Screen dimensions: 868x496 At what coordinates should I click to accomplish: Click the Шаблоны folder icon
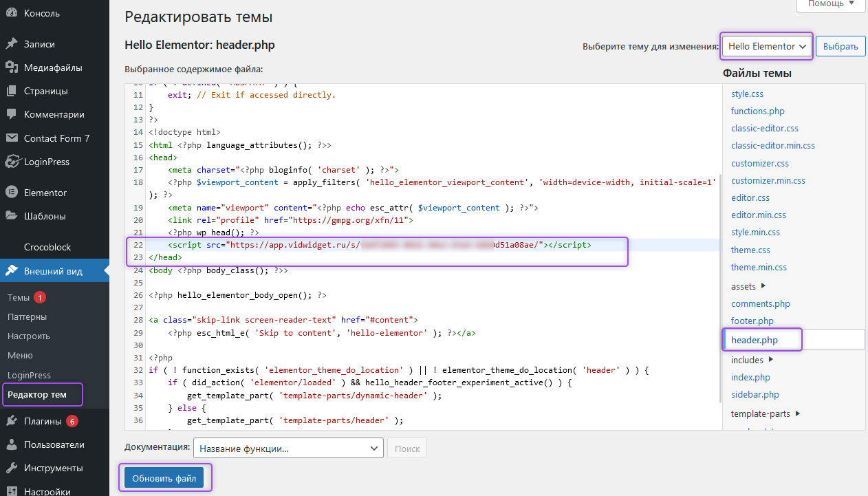coord(12,216)
